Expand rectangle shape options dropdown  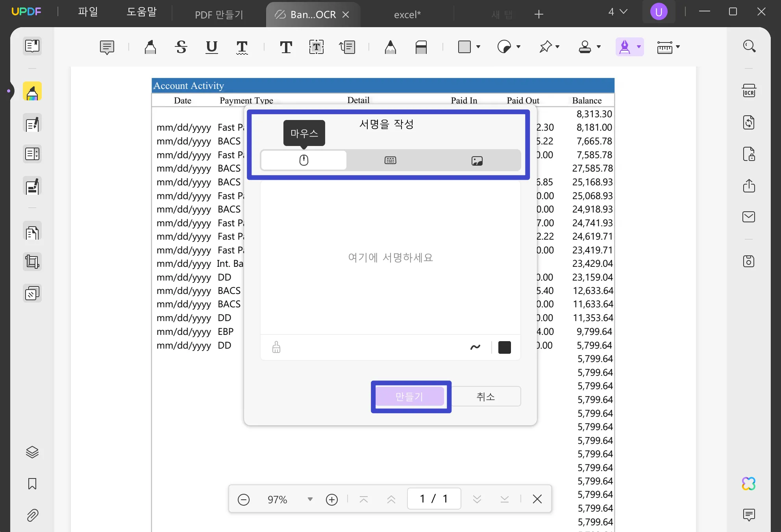(x=478, y=47)
